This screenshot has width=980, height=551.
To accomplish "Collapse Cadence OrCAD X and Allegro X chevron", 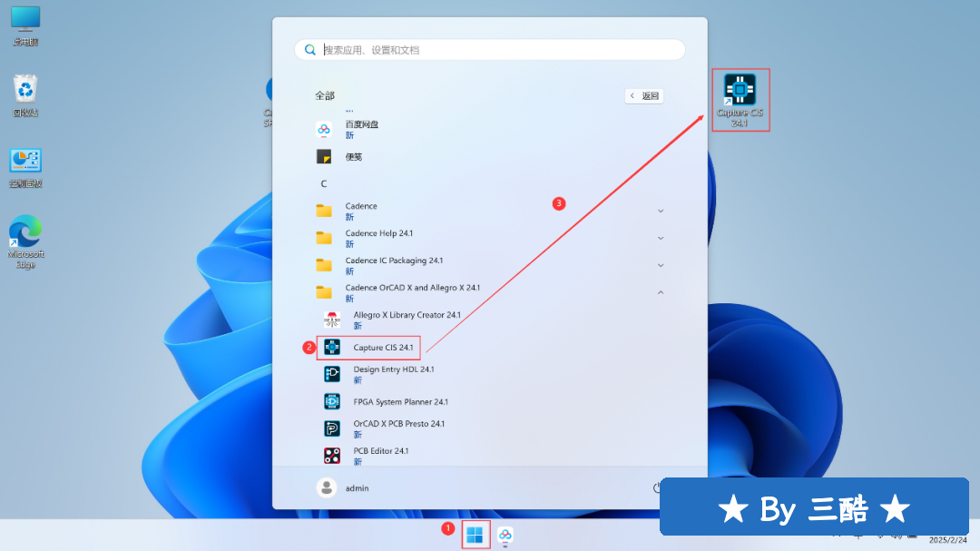I will tap(661, 292).
